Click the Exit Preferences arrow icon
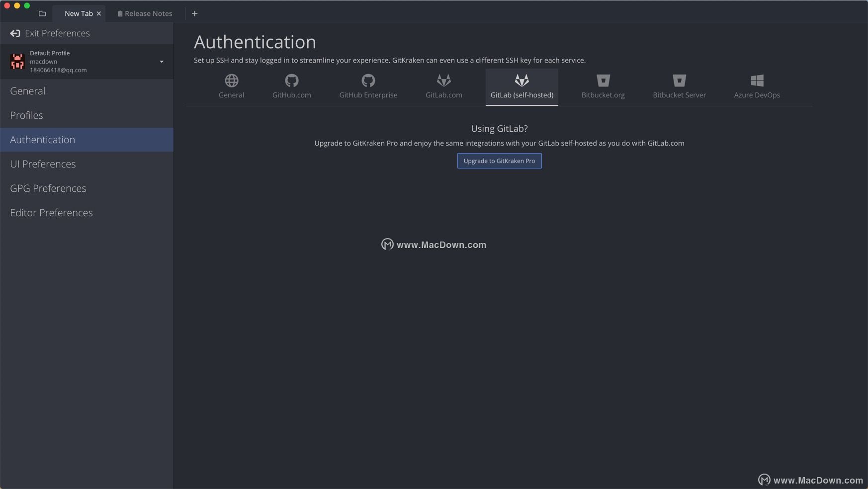 coord(15,33)
